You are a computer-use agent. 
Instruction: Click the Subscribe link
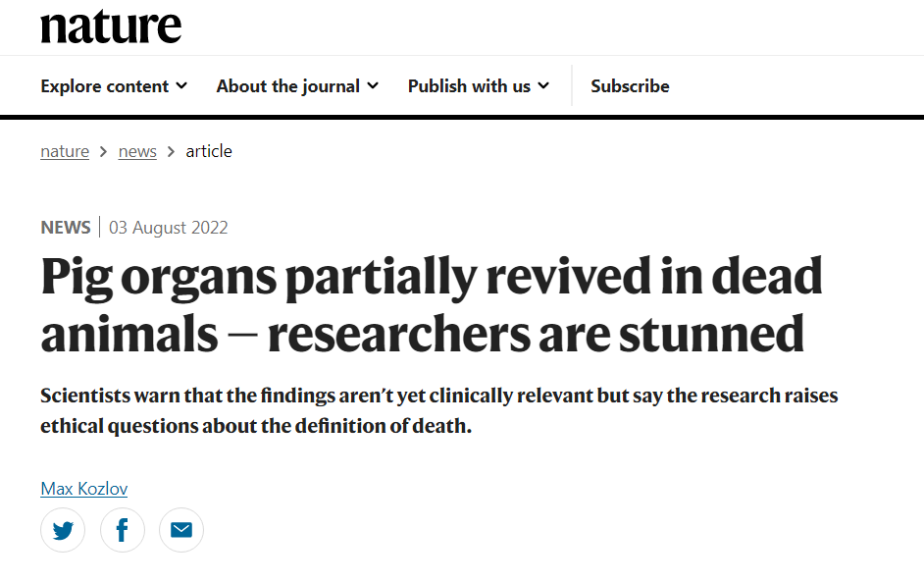coord(630,86)
